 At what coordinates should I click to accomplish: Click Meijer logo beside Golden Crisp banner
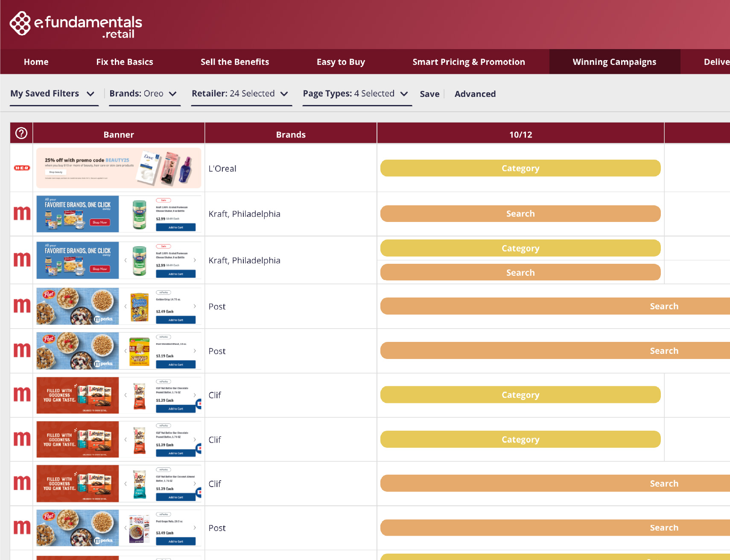(x=22, y=306)
